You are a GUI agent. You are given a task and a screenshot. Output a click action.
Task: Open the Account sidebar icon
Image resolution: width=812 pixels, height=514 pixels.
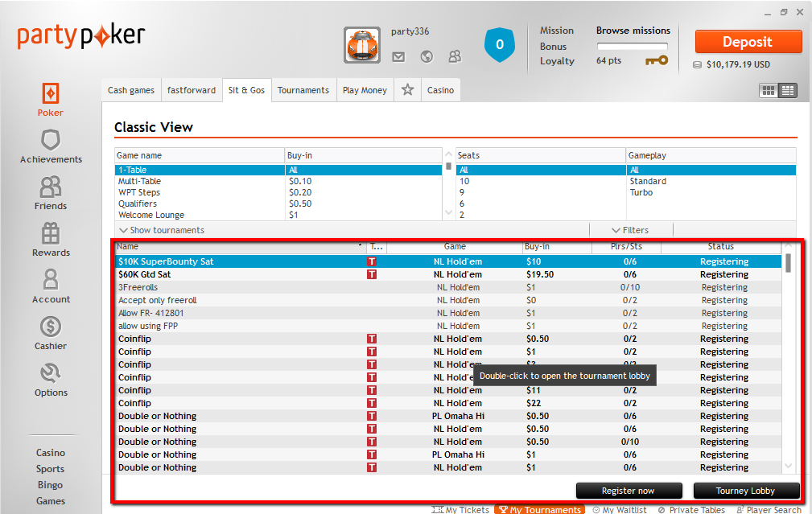click(x=51, y=279)
